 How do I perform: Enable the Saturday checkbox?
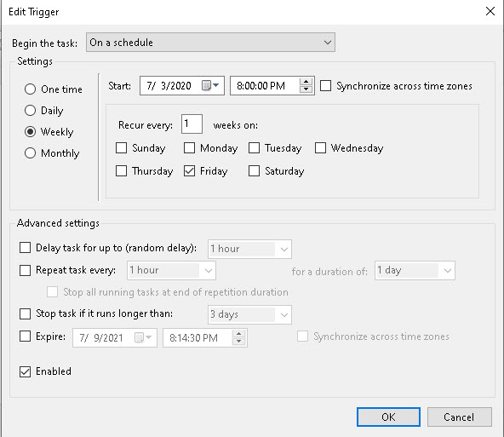(x=254, y=170)
